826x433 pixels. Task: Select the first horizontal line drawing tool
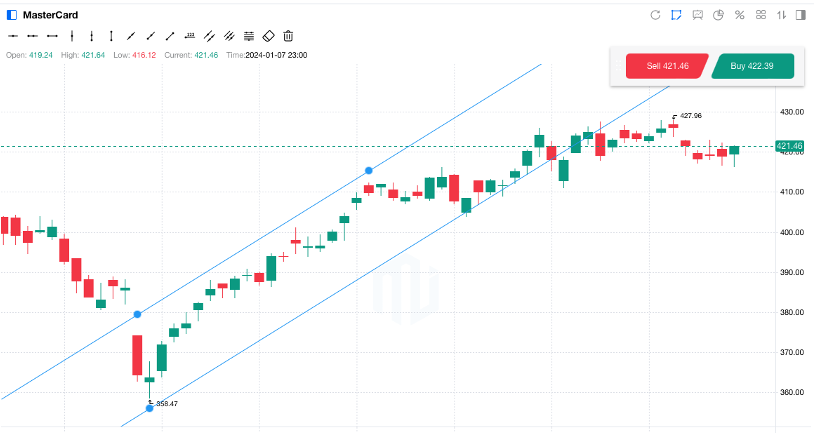click(x=13, y=36)
